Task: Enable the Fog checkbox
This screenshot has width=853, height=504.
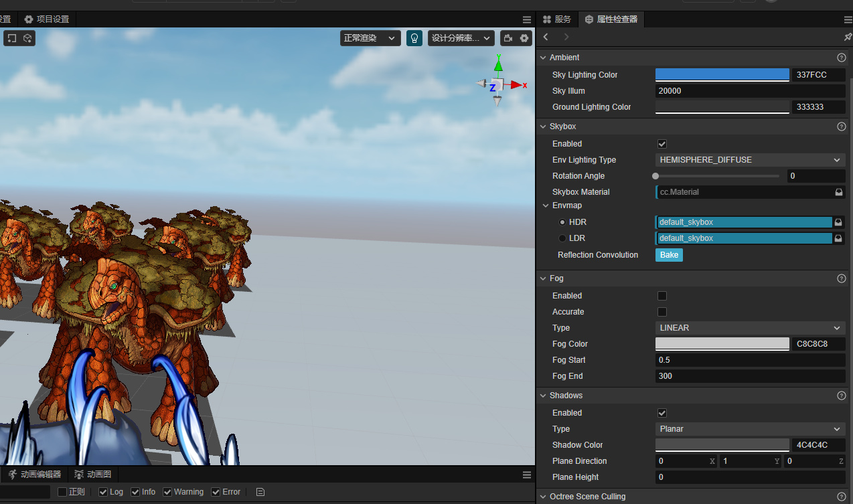Action: coord(662,296)
